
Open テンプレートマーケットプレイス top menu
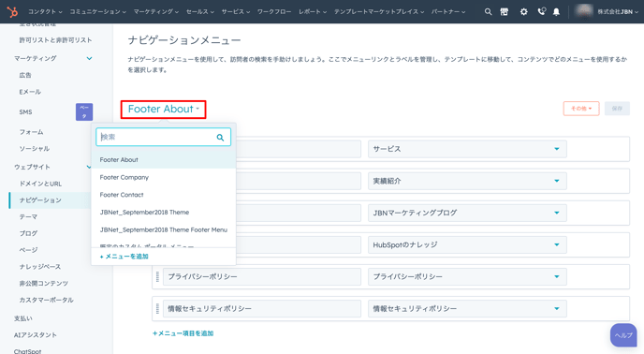[x=379, y=11]
